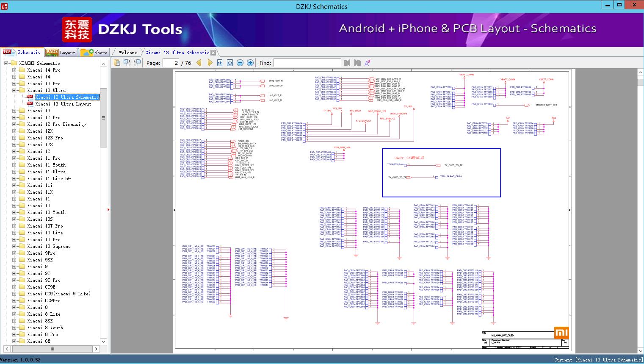The width and height of the screenshot is (644, 364).
Task: Click the Xiaomi 12 Pro folder icon
Action: click(x=22, y=117)
